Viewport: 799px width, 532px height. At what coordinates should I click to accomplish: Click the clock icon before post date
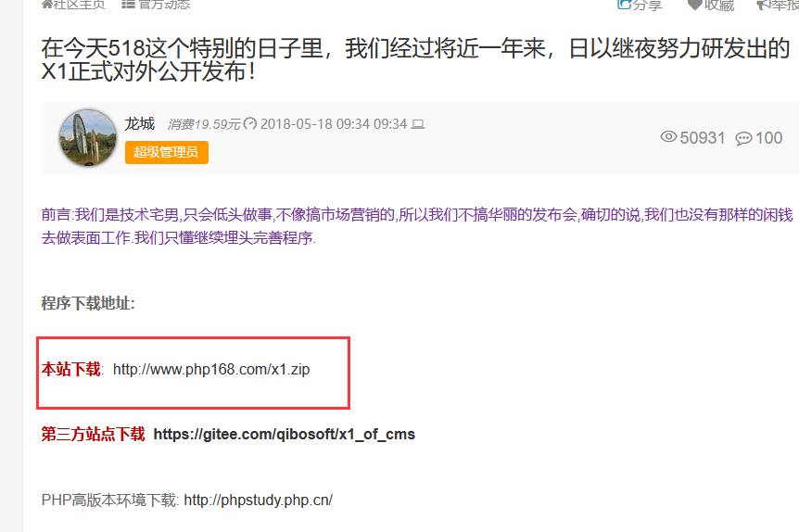pyautogui.click(x=249, y=124)
